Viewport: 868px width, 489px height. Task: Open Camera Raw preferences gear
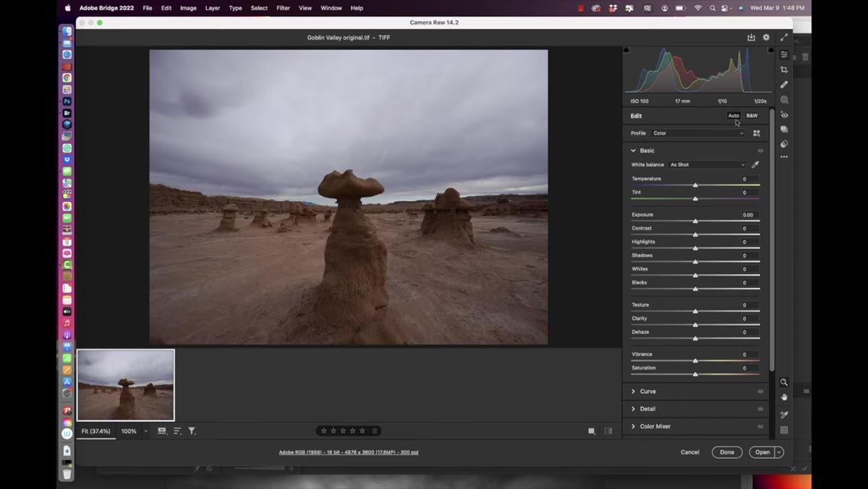(766, 37)
